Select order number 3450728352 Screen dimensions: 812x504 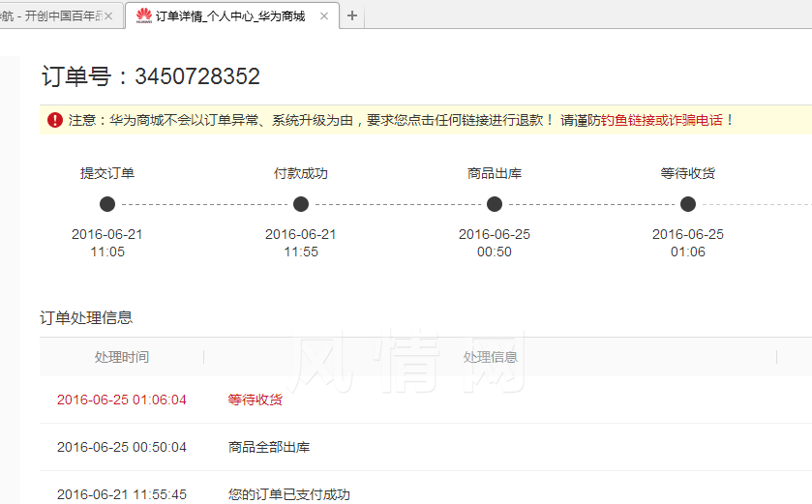point(197,76)
